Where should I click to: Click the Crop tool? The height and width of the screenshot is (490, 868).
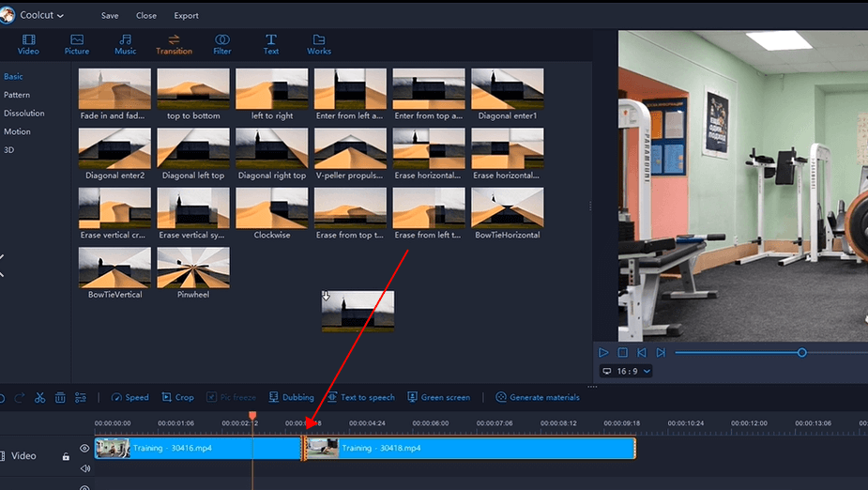(x=177, y=397)
